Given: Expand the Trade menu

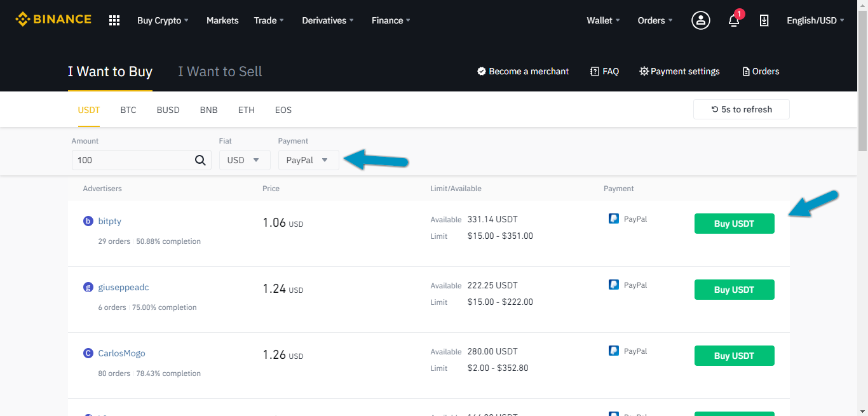Looking at the screenshot, I should [269, 20].
